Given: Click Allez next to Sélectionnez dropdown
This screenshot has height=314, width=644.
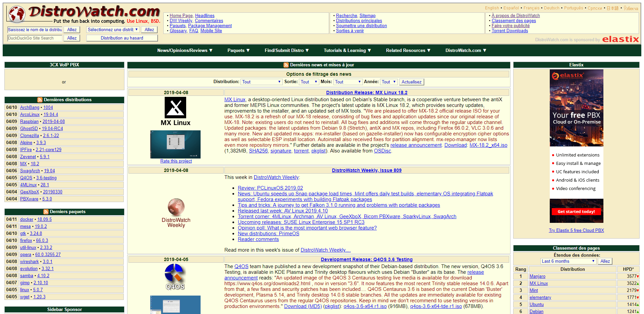Looking at the screenshot, I should [x=149, y=30].
